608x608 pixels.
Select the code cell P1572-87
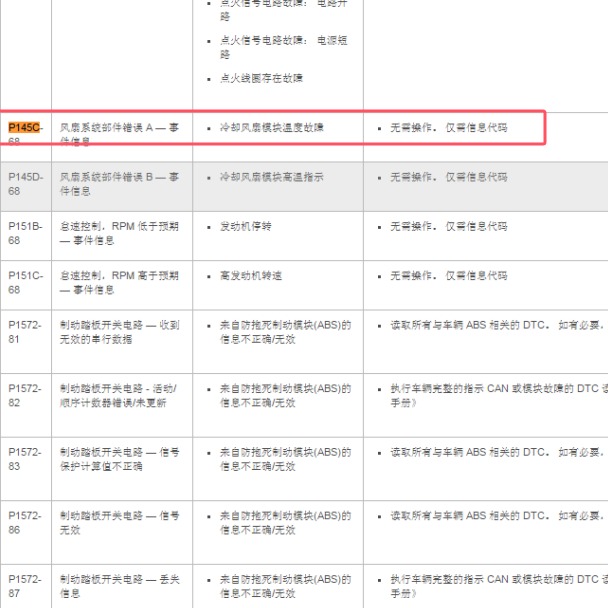(x=25, y=586)
